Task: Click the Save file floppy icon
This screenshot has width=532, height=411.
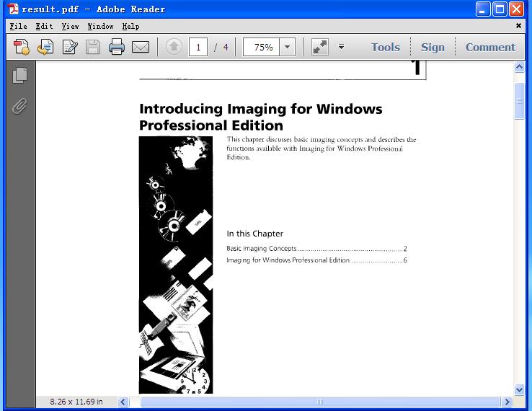Action: 92,47
